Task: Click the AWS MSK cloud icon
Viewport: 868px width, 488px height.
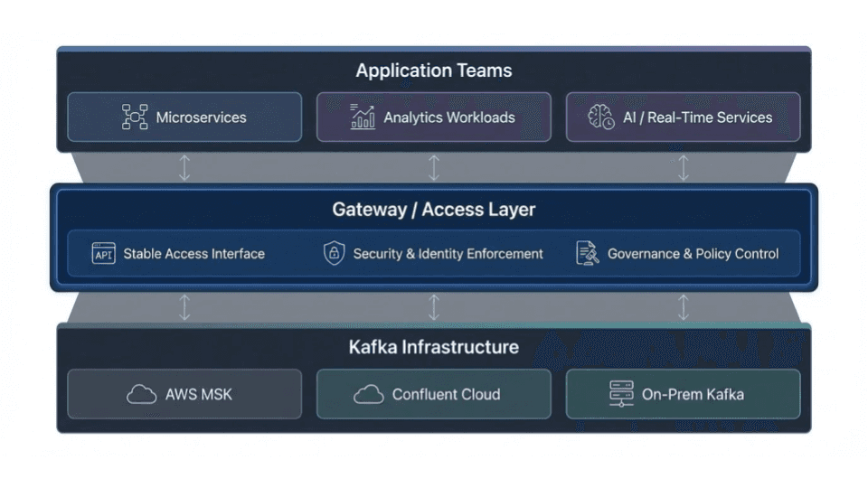Action: [x=142, y=394]
